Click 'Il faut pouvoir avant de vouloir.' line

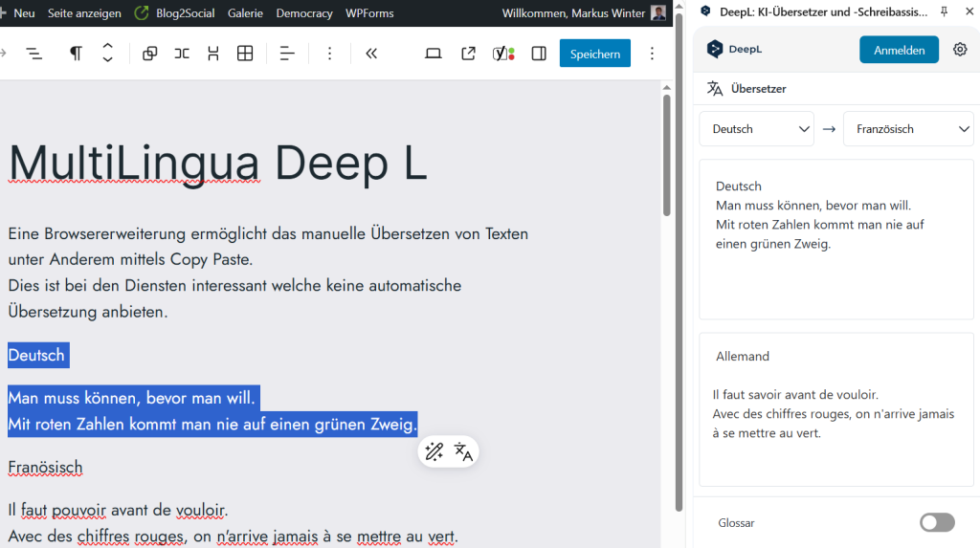coord(118,510)
